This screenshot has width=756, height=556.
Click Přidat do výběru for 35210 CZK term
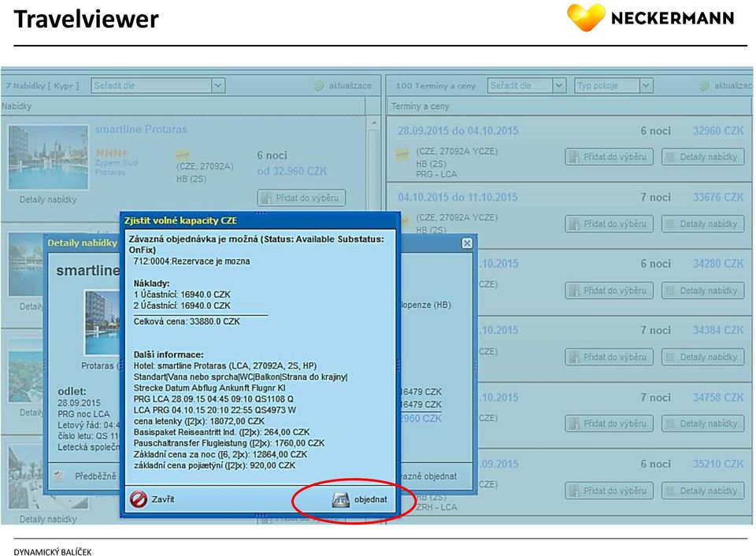pyautogui.click(x=609, y=491)
